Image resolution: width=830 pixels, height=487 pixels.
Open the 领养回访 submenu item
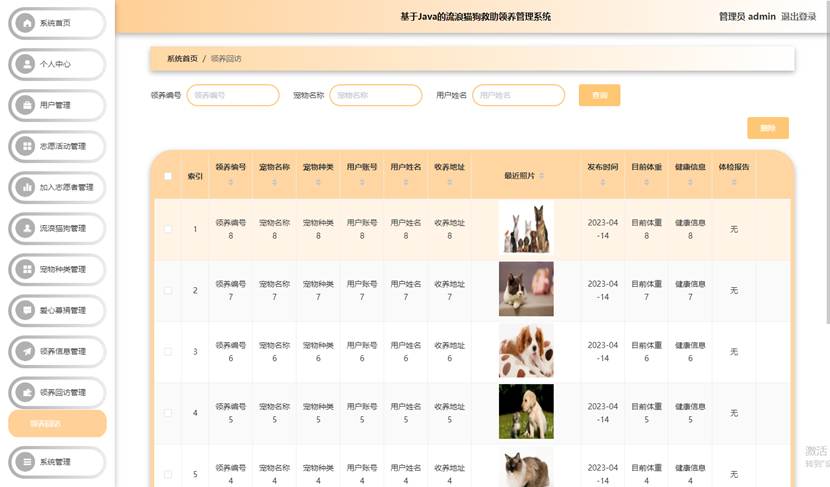coord(56,423)
